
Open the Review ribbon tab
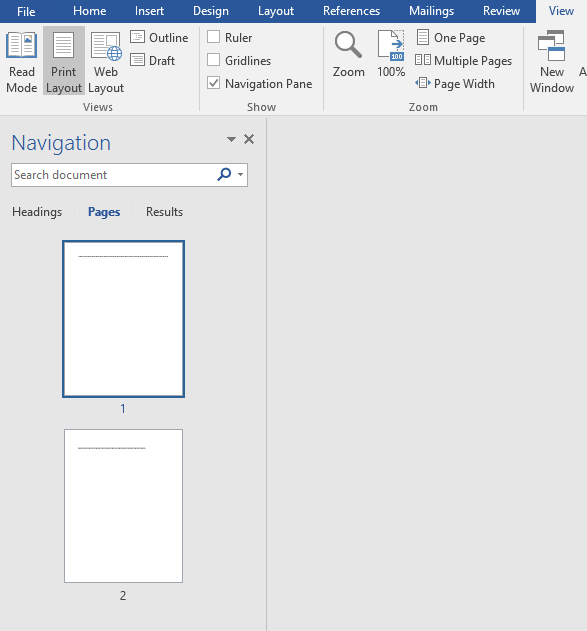tap(501, 11)
